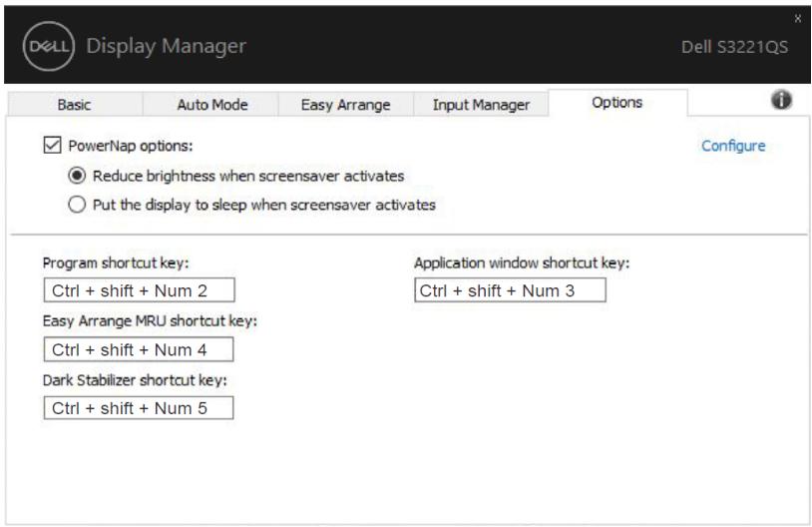Focus the Application window shortcut key field
The image size is (812, 527).
510,290
